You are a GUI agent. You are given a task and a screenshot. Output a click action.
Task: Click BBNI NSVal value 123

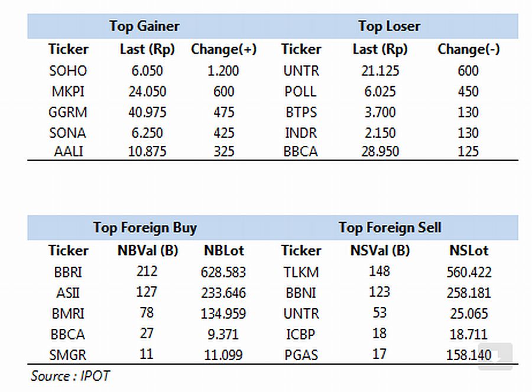click(x=379, y=292)
